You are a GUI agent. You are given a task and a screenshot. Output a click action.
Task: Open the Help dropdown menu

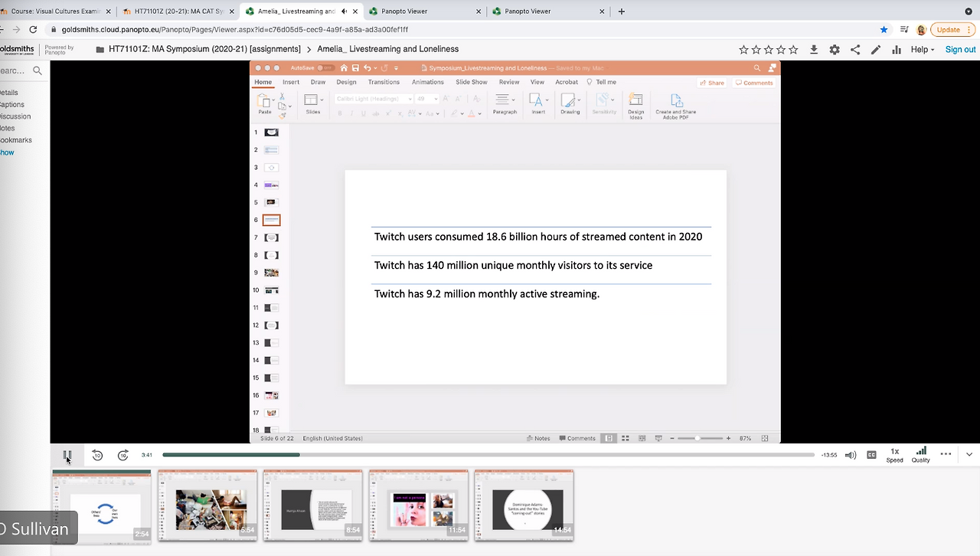[x=923, y=49]
